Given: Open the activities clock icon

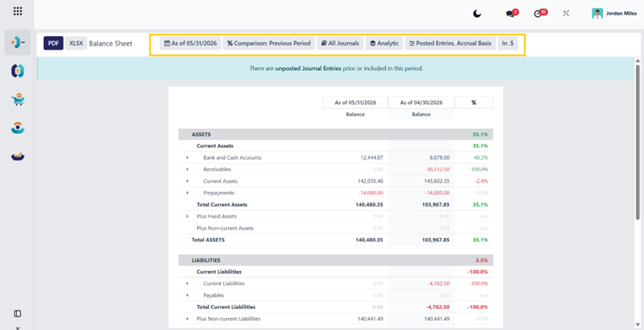Looking at the screenshot, I should [x=539, y=14].
